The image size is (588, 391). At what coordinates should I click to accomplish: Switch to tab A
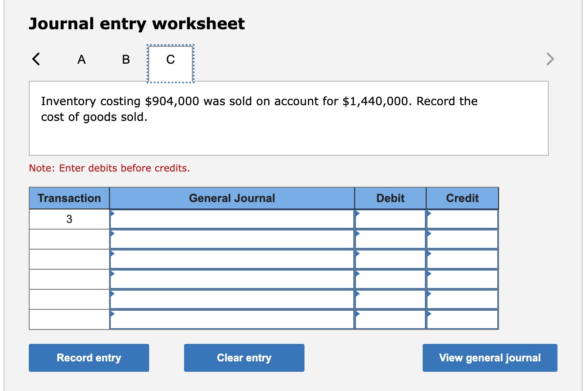[82, 59]
